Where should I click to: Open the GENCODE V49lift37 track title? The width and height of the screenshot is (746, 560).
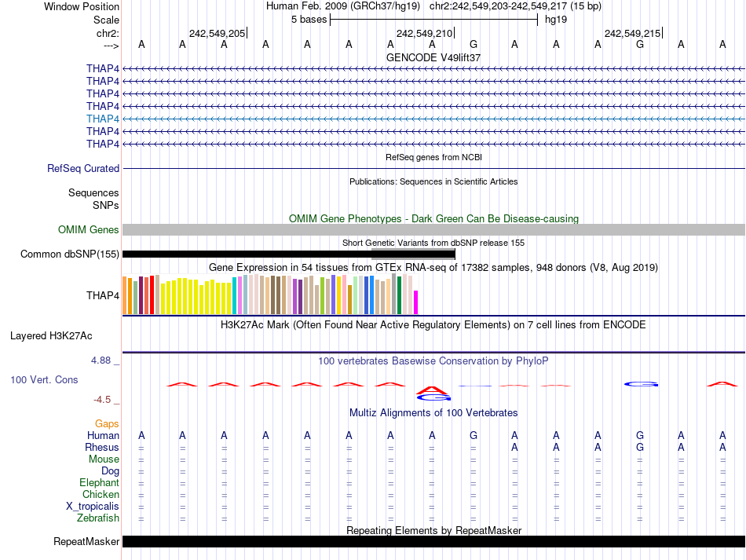coord(433,57)
